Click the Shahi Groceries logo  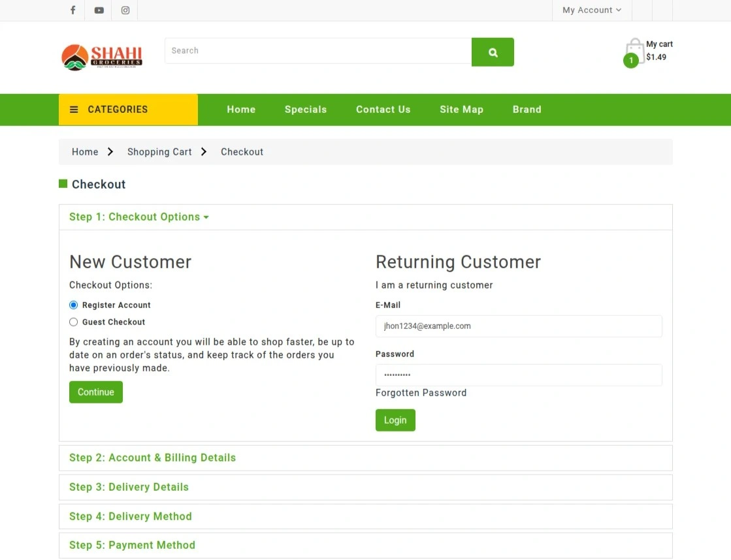pyautogui.click(x=102, y=57)
